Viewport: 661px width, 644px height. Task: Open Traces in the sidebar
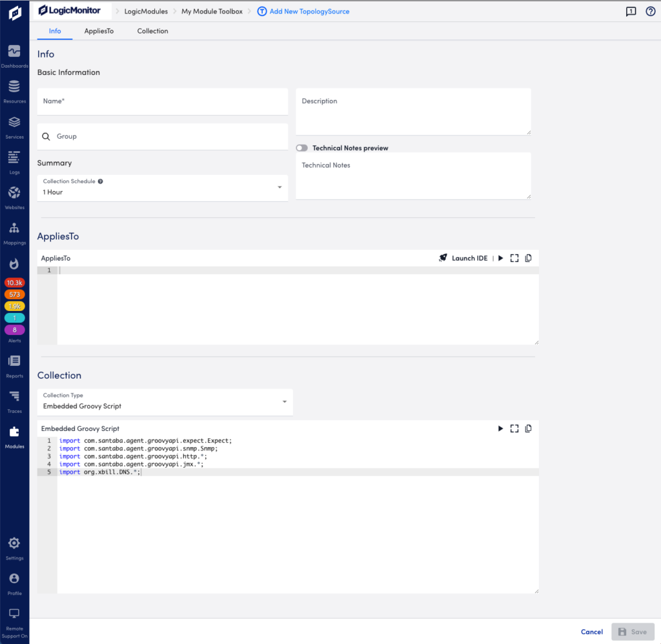click(x=14, y=396)
